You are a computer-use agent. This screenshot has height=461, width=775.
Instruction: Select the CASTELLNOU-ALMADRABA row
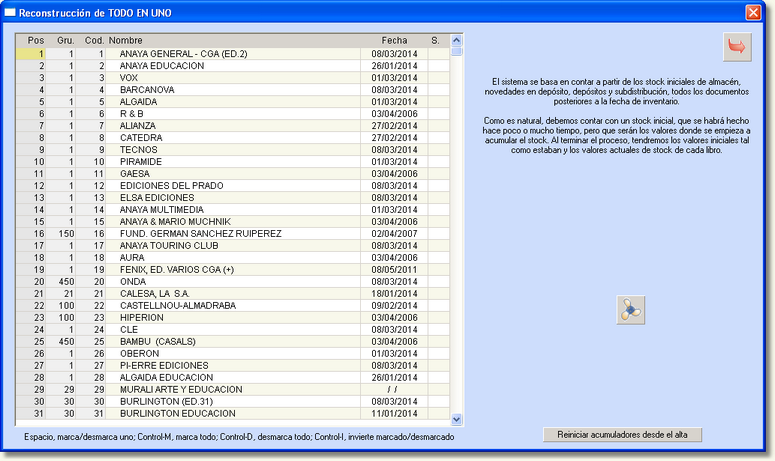pos(233,305)
